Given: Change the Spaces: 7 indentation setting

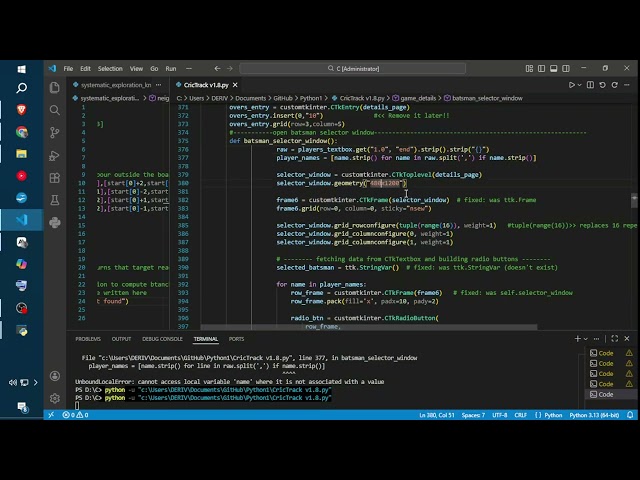Looking at the screenshot, I should point(473,415).
